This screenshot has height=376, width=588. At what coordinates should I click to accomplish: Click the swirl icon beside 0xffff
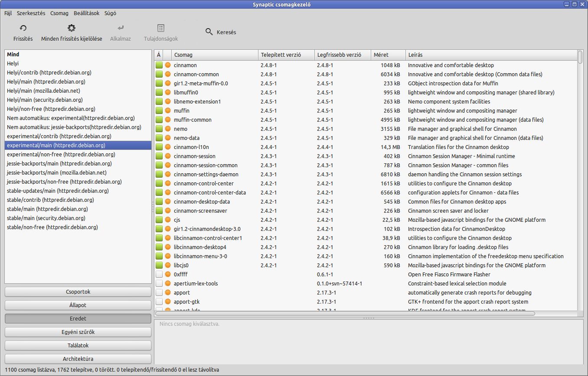pyautogui.click(x=168, y=274)
